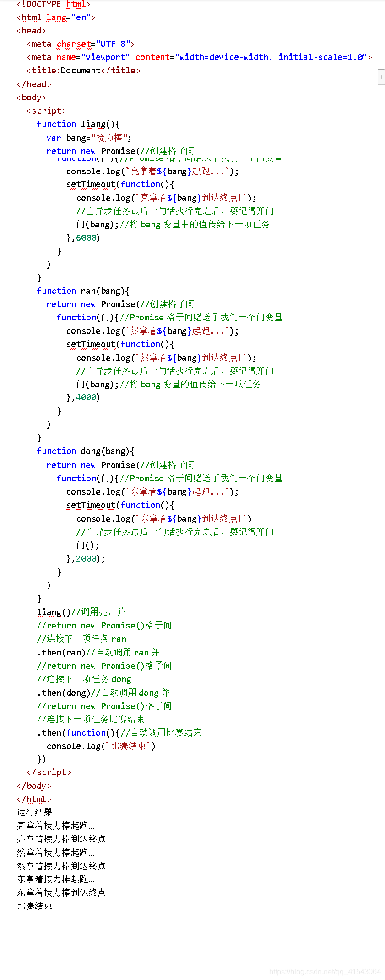
Task: Click the comment '//连接下一项任务 dong'
Action: (84, 679)
